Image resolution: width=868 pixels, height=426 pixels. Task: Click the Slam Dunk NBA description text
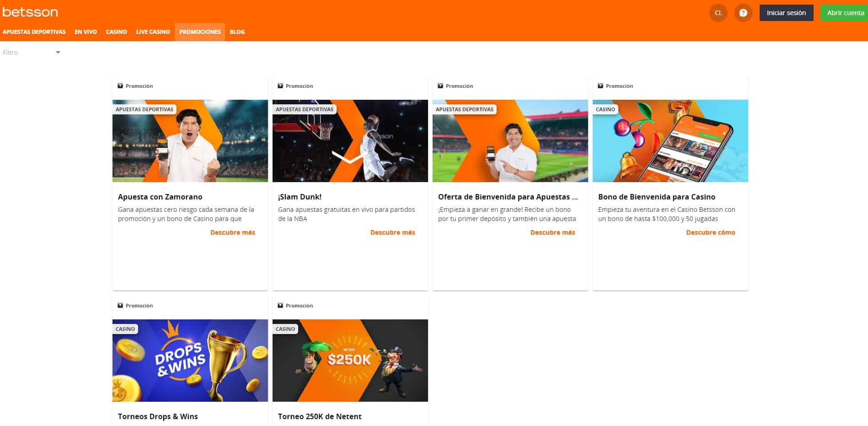click(x=347, y=214)
